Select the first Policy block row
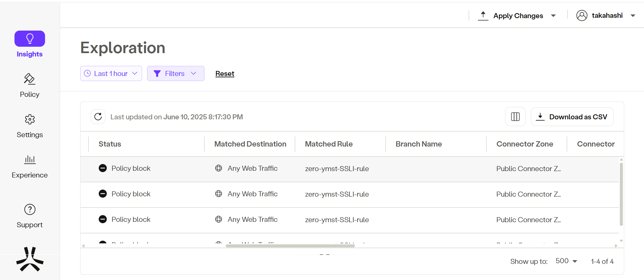644x280 pixels. pyautogui.click(x=131, y=168)
